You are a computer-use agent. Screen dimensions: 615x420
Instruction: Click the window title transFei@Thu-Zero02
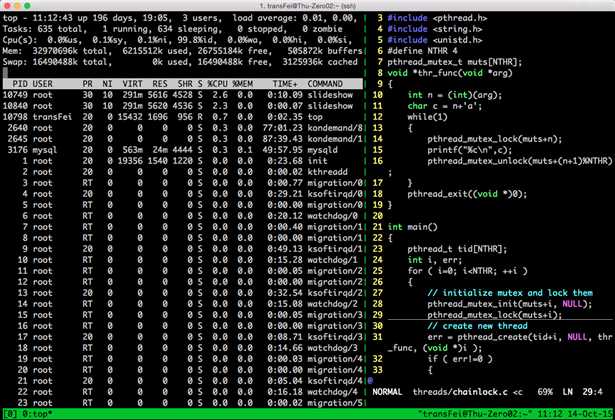(x=307, y=5)
